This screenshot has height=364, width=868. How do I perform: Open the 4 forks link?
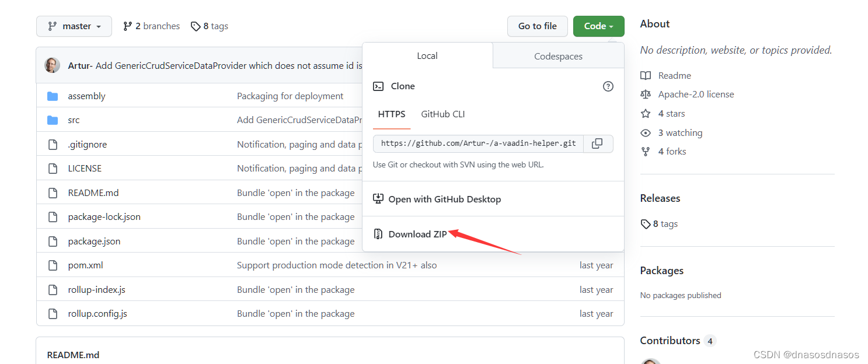(x=672, y=152)
